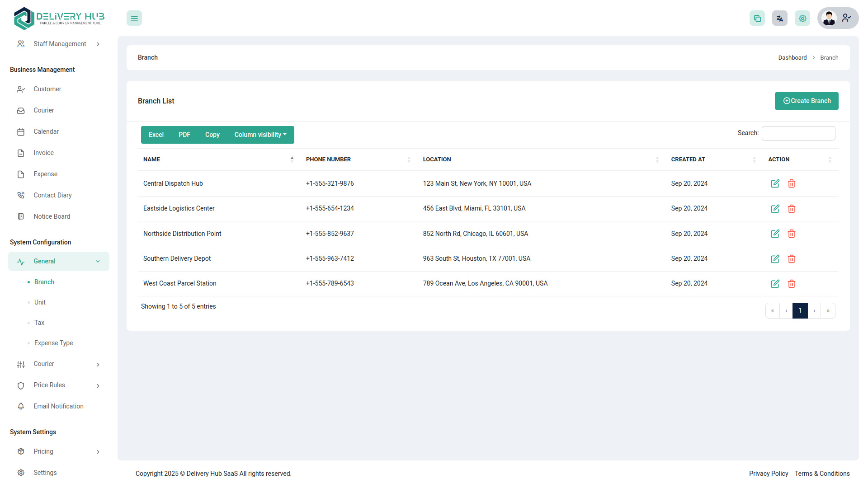Click the delete icon for West Coast Parcel Station
The width and height of the screenshot is (868, 488).
(792, 284)
